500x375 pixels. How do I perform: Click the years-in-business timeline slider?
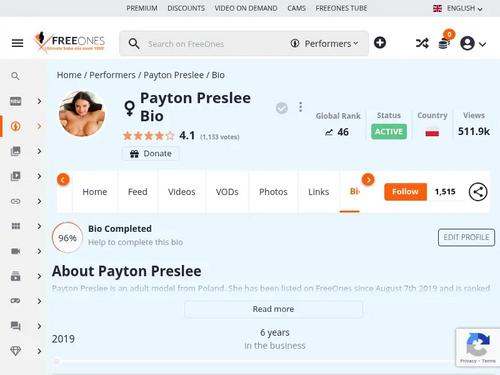[x=253, y=361]
